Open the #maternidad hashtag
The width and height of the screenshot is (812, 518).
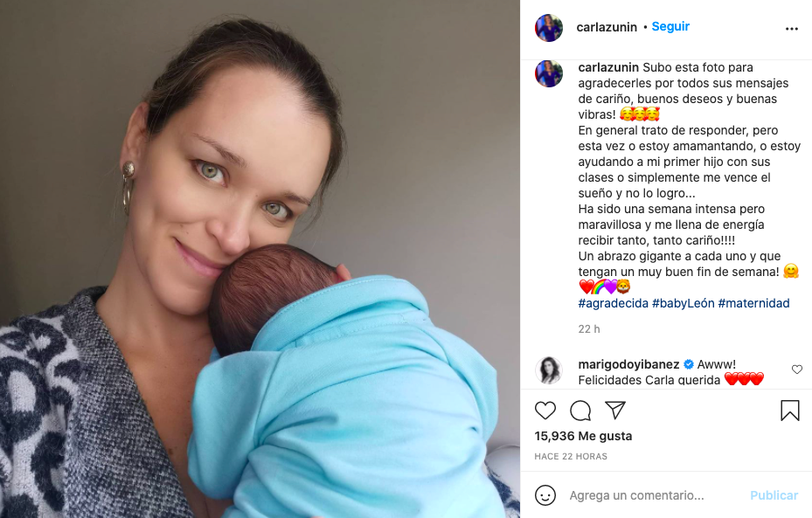753,303
